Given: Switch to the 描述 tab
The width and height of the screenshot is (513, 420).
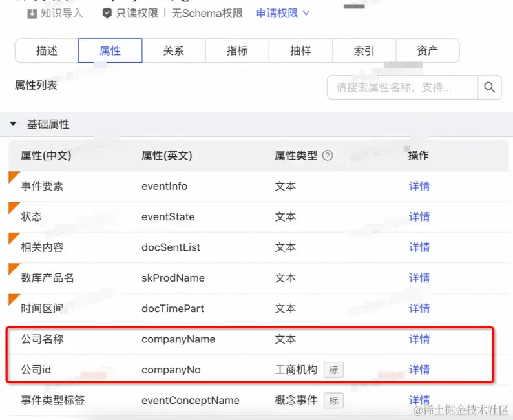Looking at the screenshot, I should (x=47, y=50).
